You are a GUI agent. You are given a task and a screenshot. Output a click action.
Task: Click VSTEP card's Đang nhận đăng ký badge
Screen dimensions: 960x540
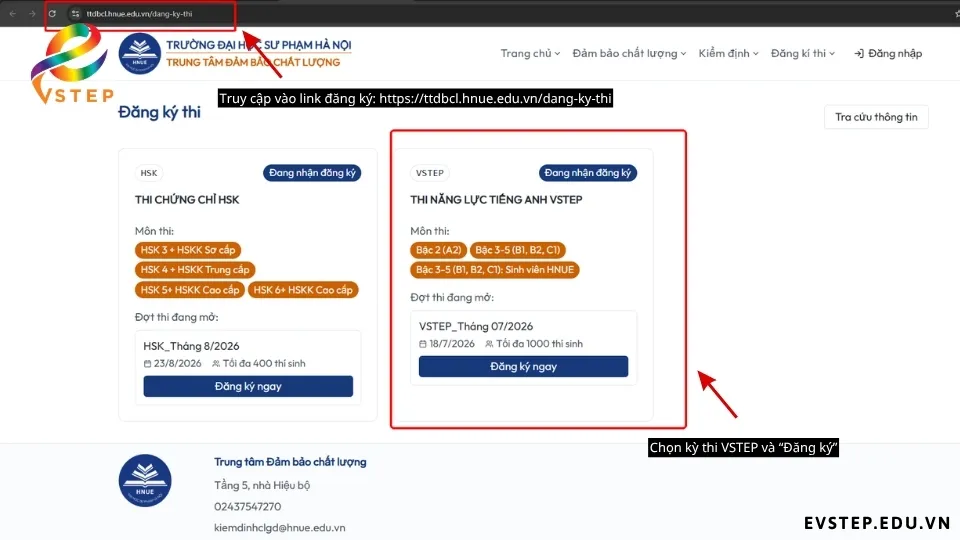coord(588,173)
